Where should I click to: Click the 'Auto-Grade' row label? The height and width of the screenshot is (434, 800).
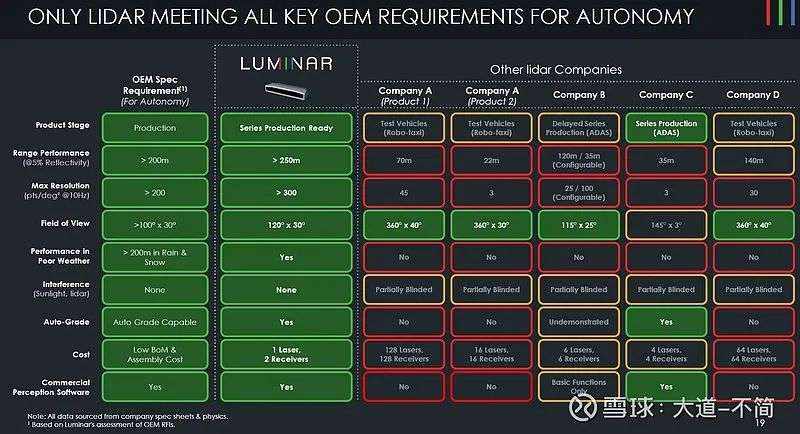(x=66, y=322)
